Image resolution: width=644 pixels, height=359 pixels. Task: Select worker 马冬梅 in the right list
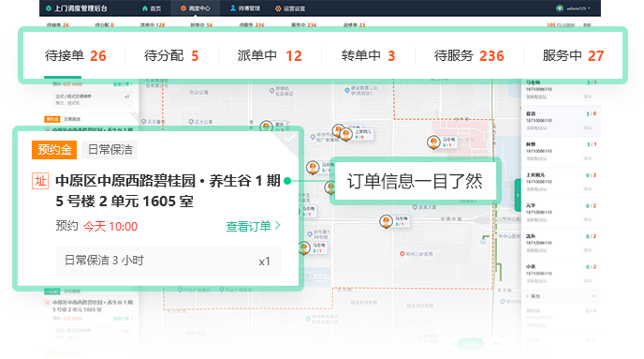pyautogui.click(x=561, y=89)
